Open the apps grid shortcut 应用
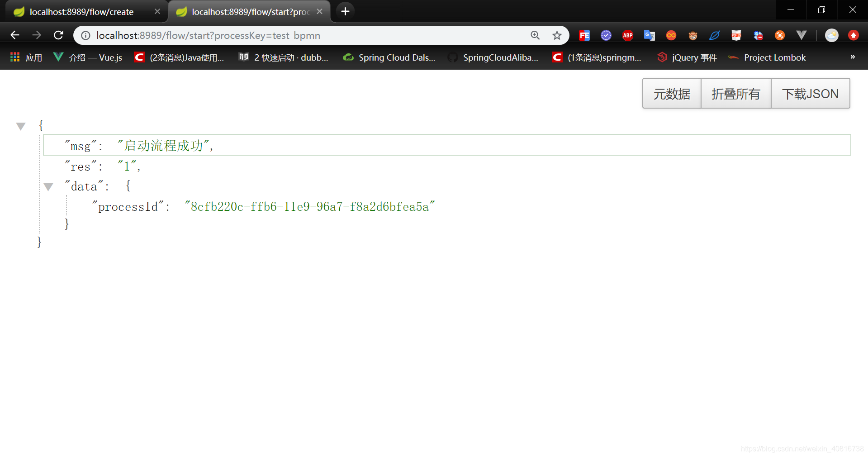This screenshot has width=868, height=457. (26, 57)
